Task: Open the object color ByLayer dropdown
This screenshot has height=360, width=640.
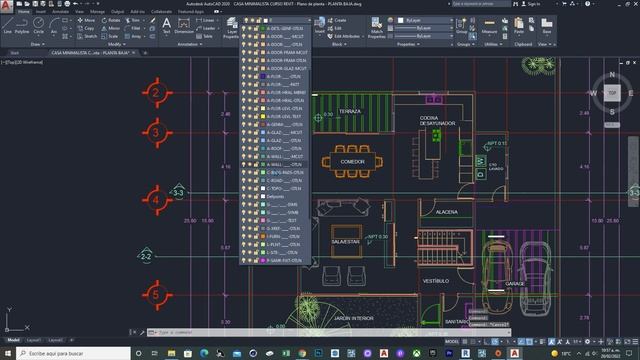Action: (425, 20)
